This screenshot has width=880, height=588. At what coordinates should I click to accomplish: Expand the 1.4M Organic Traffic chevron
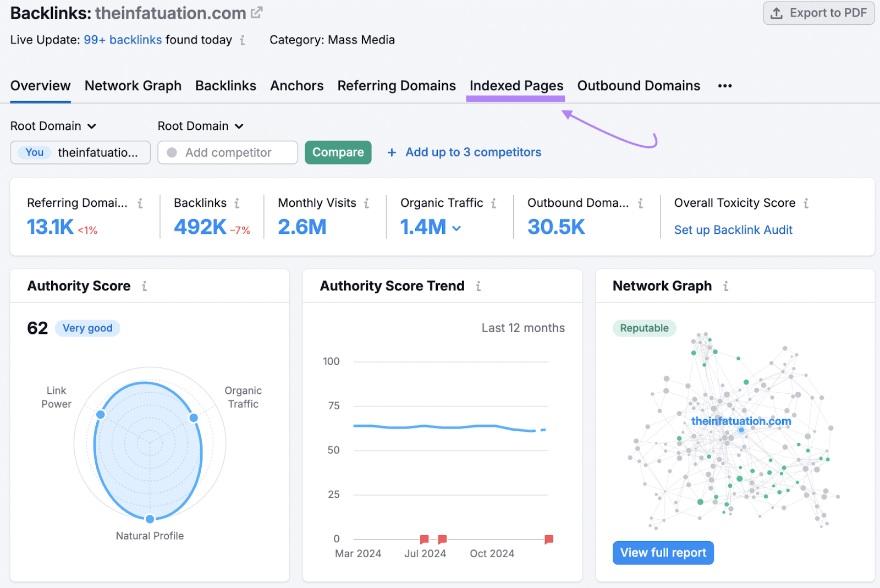tap(457, 228)
